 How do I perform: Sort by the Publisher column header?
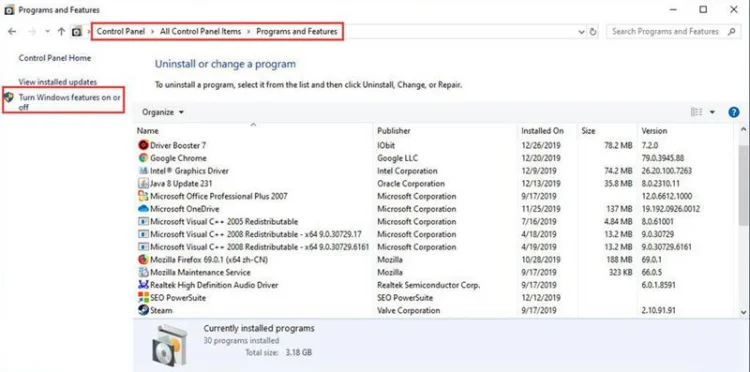[x=445, y=131]
